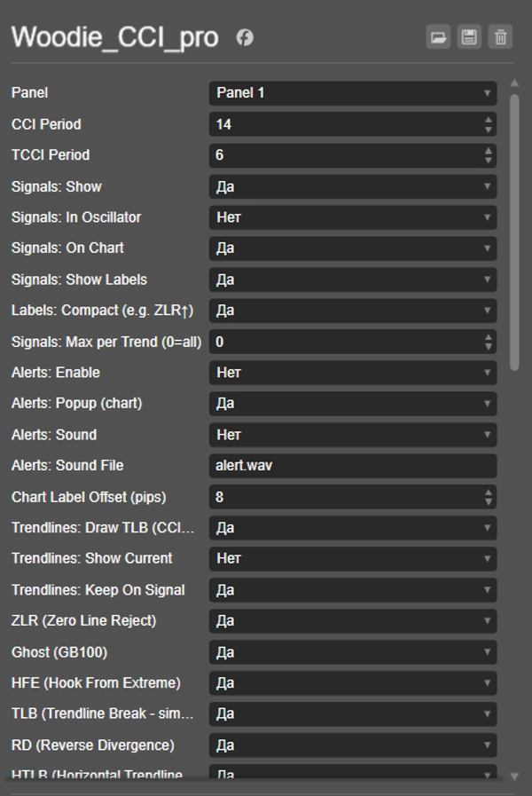Expand the Labels: Compact dropdown

(x=352, y=310)
